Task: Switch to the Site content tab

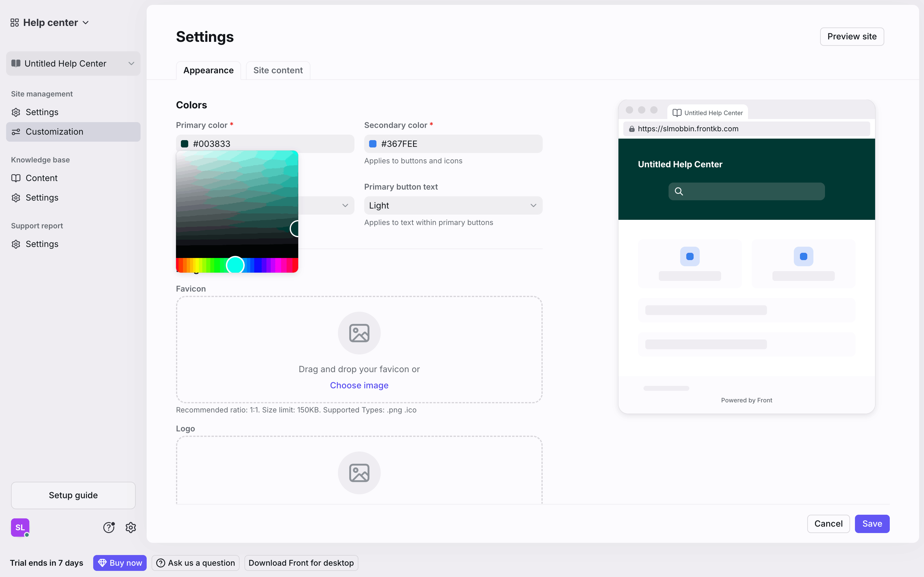Action: coord(278,70)
